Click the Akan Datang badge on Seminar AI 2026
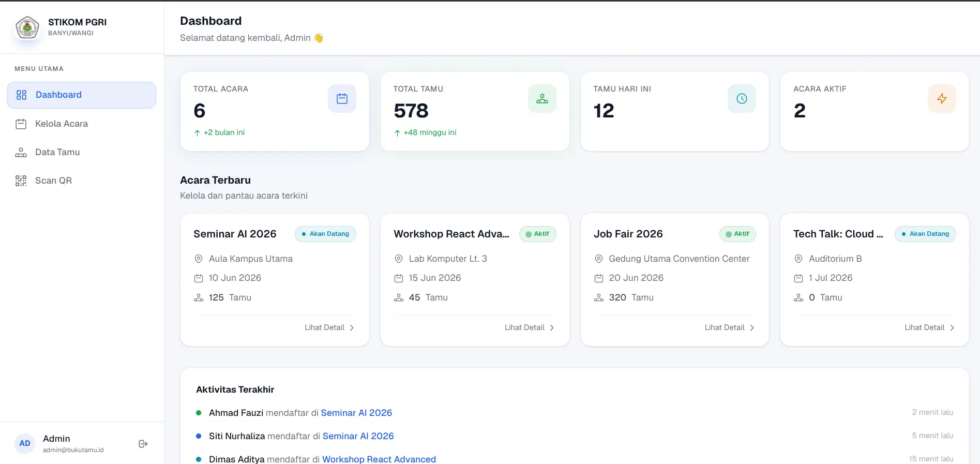 tap(325, 234)
